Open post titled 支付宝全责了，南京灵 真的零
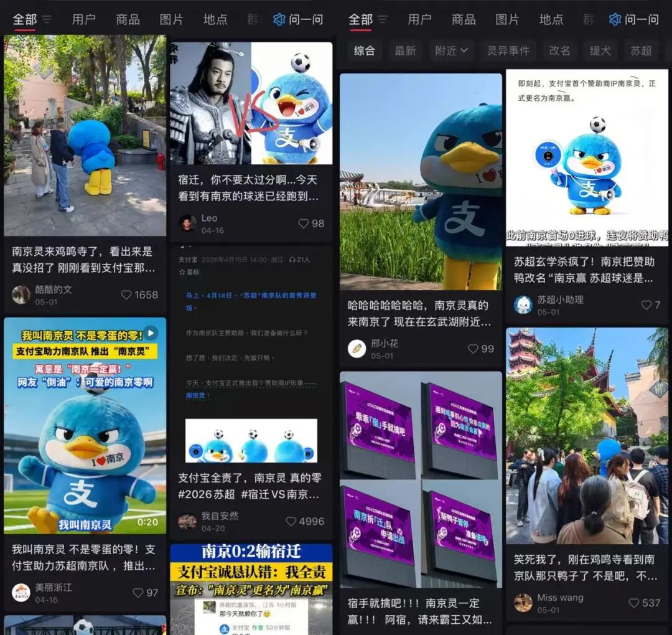672x635 pixels. [x=250, y=486]
